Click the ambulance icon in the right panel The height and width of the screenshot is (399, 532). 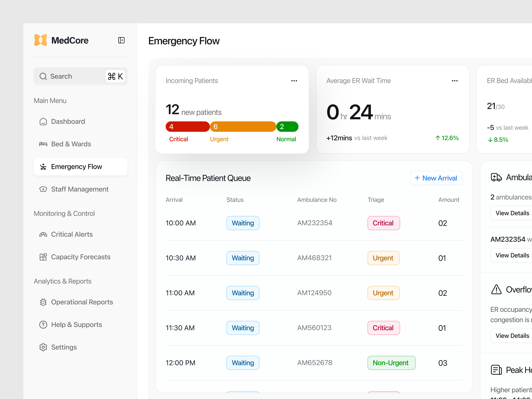496,178
